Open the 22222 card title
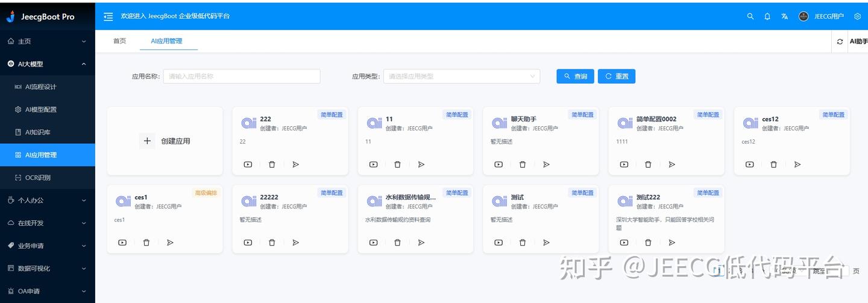The image size is (868, 303). pos(269,197)
